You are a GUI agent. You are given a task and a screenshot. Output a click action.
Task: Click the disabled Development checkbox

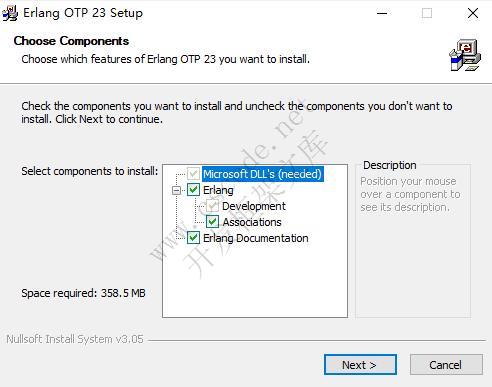212,206
